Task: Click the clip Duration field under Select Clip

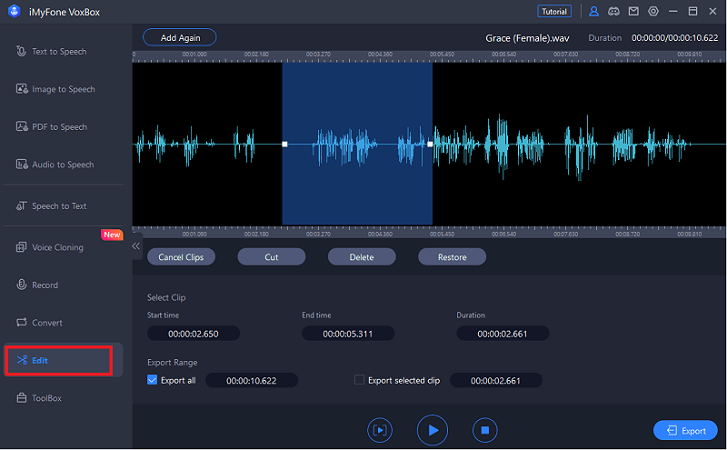Action: pos(503,334)
